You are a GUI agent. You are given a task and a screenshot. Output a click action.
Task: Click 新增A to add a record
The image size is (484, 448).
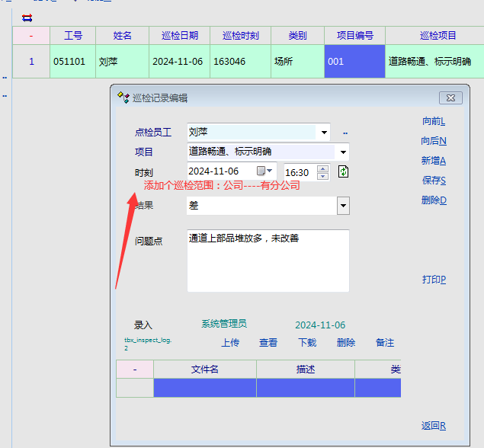[x=434, y=161]
